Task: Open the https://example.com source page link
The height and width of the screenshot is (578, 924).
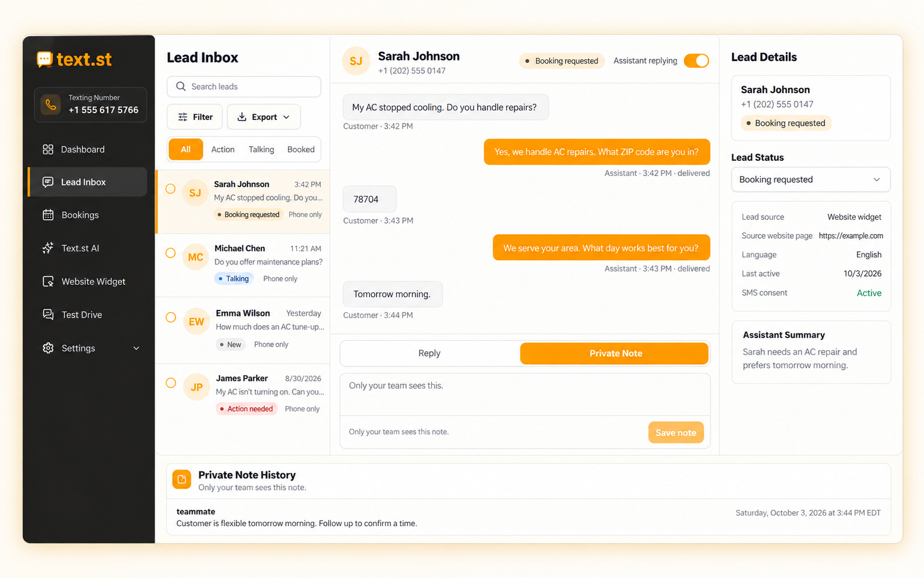Action: 851,236
